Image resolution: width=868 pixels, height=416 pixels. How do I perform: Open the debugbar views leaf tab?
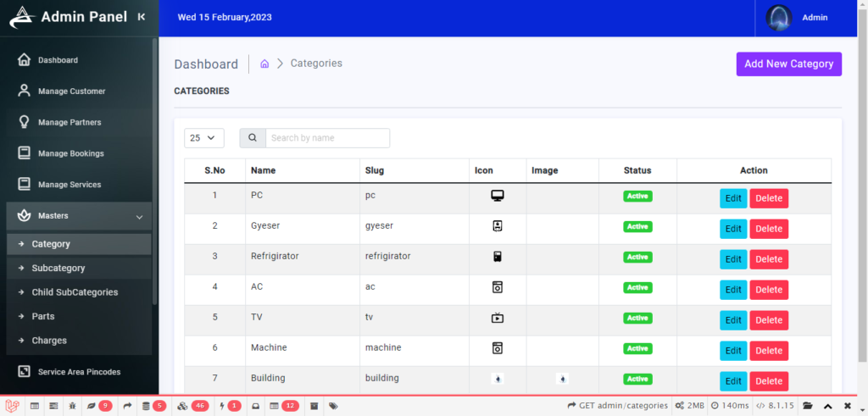coord(99,406)
